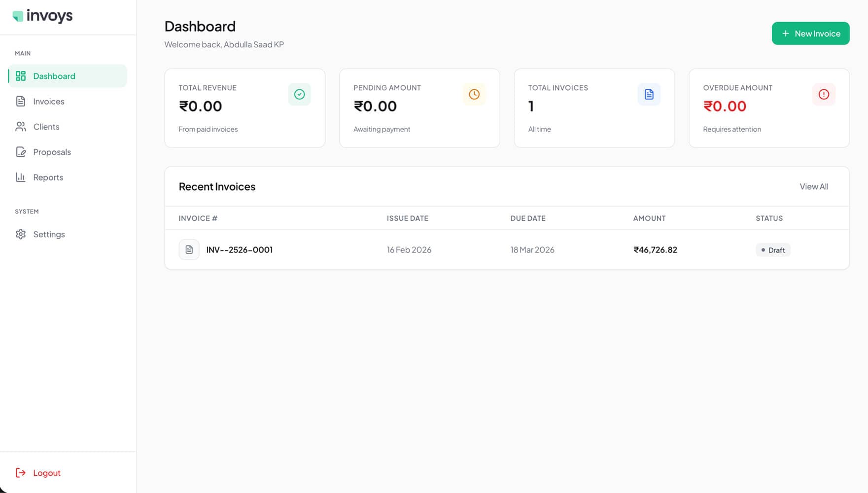Viewport: 868px width, 493px height.
Task: Click the Draft status badge
Action: pyautogui.click(x=773, y=250)
